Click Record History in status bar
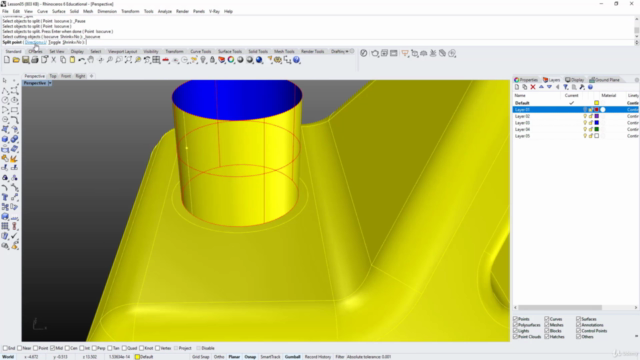 (x=318, y=357)
